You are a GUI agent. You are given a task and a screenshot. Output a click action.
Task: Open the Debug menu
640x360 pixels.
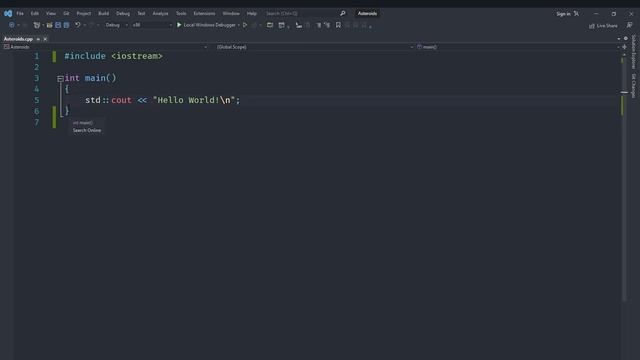[x=123, y=13]
